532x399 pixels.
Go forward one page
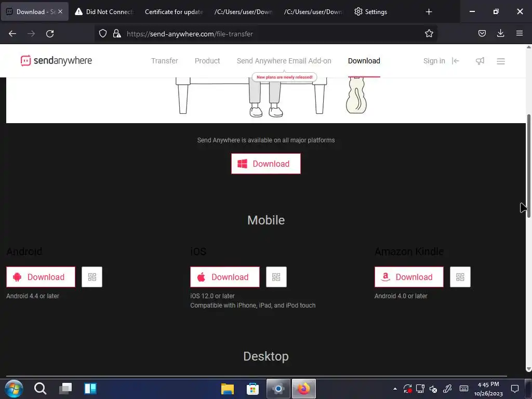point(31,34)
